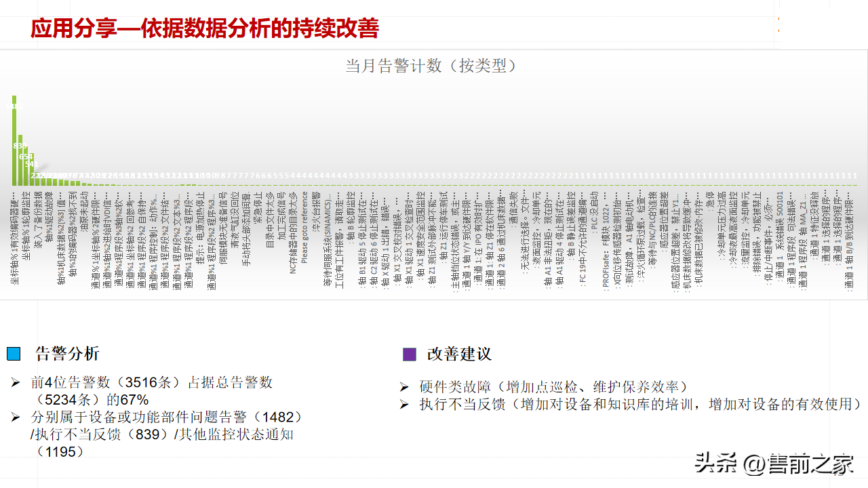Click the green bar labeled 839
This screenshot has height=488, width=868.
[20, 159]
